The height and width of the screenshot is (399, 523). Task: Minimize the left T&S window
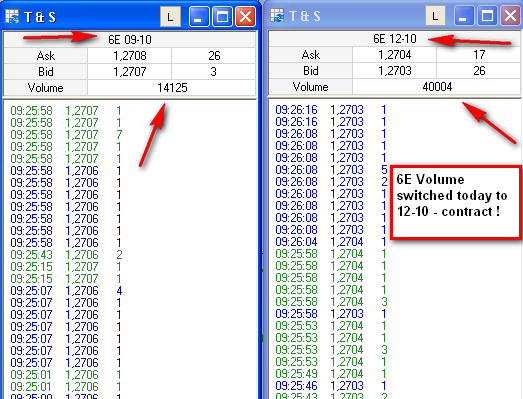click(x=198, y=16)
